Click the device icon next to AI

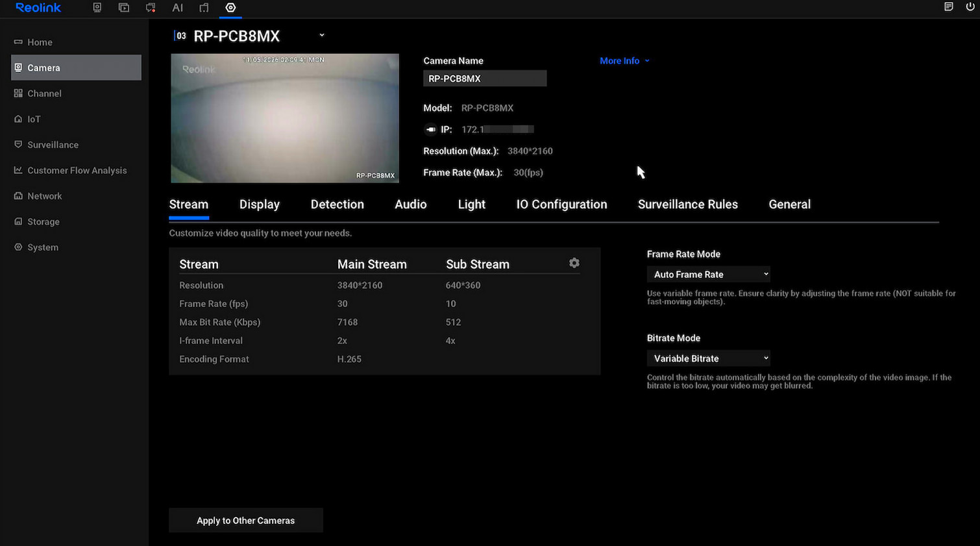click(x=204, y=8)
